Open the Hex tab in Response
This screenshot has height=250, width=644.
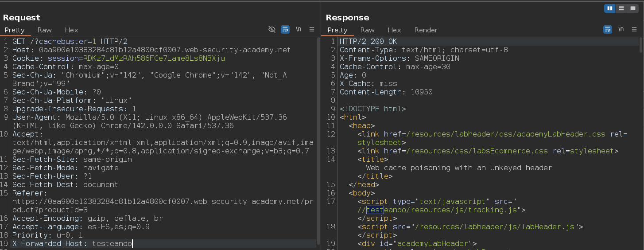394,30
